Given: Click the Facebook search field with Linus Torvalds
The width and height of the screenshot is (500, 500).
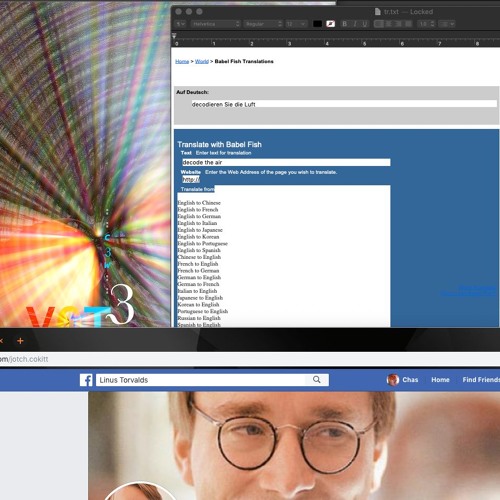Looking at the screenshot, I should pyautogui.click(x=201, y=380).
